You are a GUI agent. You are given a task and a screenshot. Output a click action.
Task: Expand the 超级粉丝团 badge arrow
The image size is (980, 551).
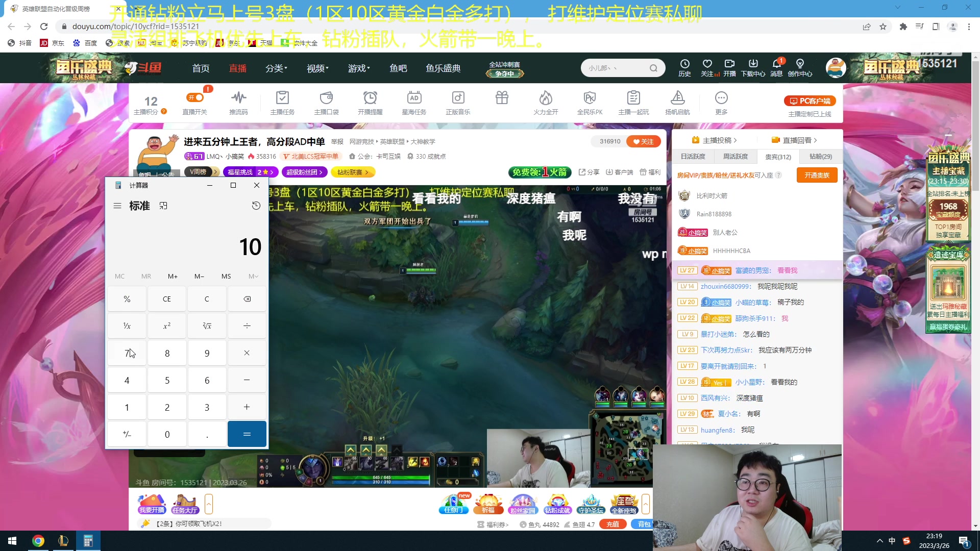pos(321,172)
